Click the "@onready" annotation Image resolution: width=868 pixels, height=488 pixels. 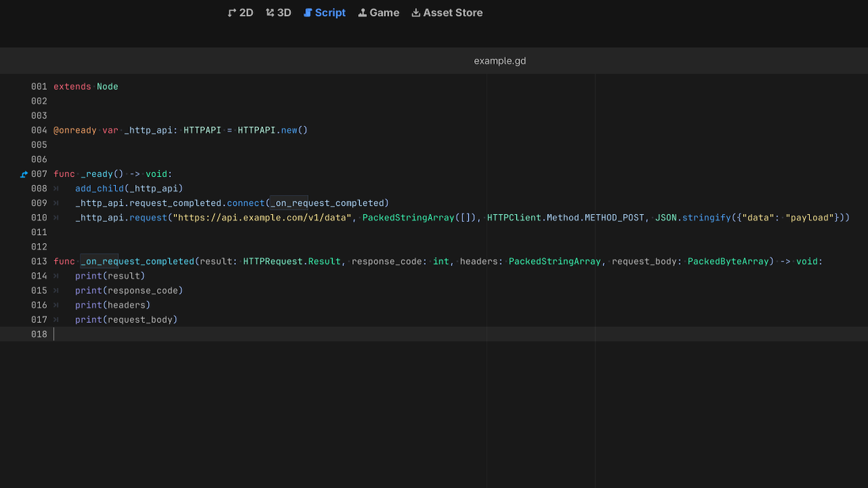click(75, 130)
